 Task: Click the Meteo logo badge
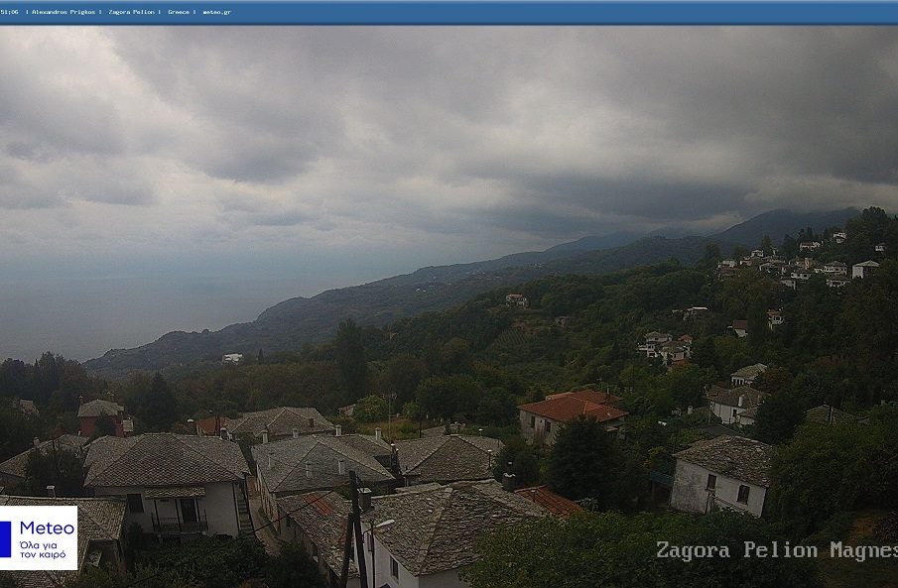coord(39,537)
